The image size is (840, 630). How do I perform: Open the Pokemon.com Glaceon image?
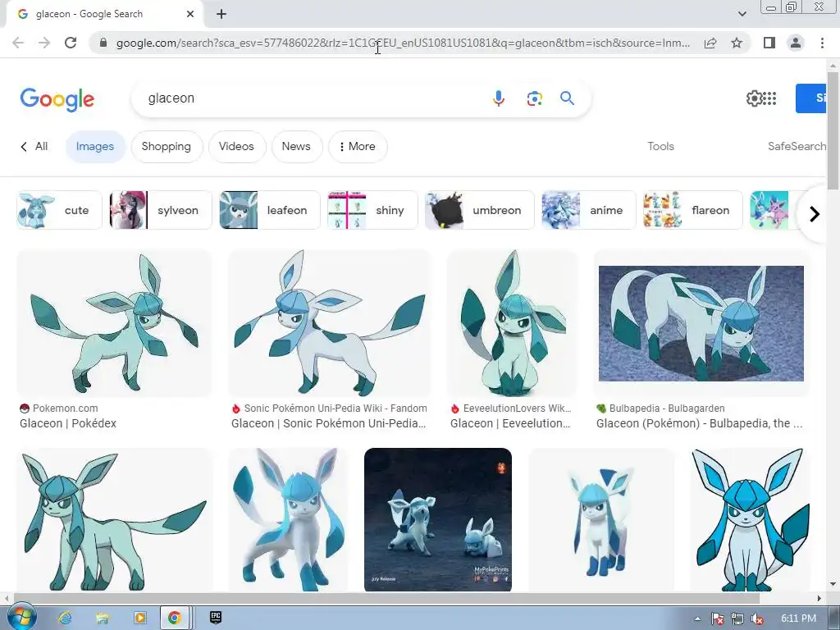point(114,323)
